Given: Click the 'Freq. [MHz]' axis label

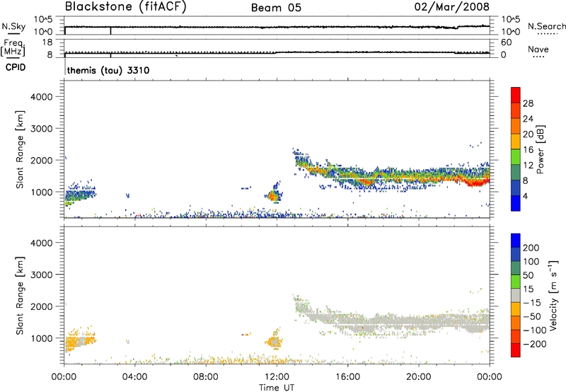Looking at the screenshot, I should [x=13, y=47].
